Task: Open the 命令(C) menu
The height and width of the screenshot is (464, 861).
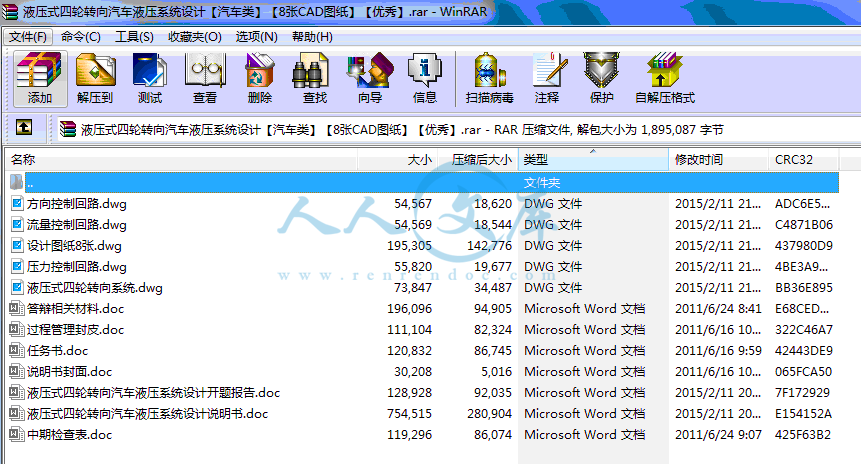Action: pyautogui.click(x=81, y=37)
